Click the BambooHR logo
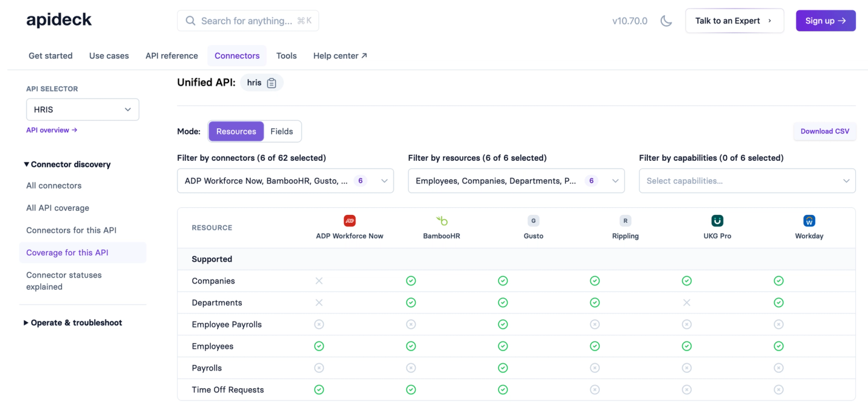The width and height of the screenshot is (868, 410). click(442, 221)
